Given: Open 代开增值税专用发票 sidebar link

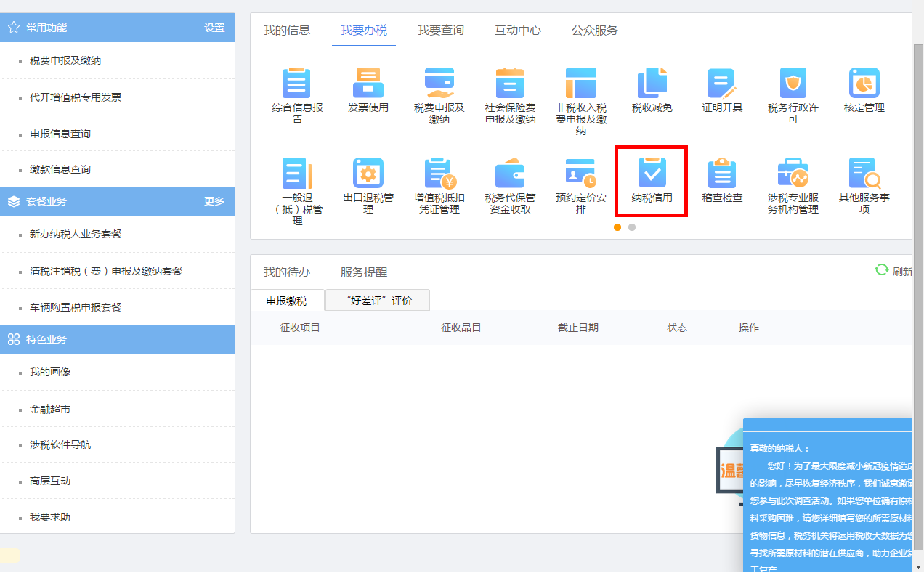Looking at the screenshot, I should (x=76, y=97).
